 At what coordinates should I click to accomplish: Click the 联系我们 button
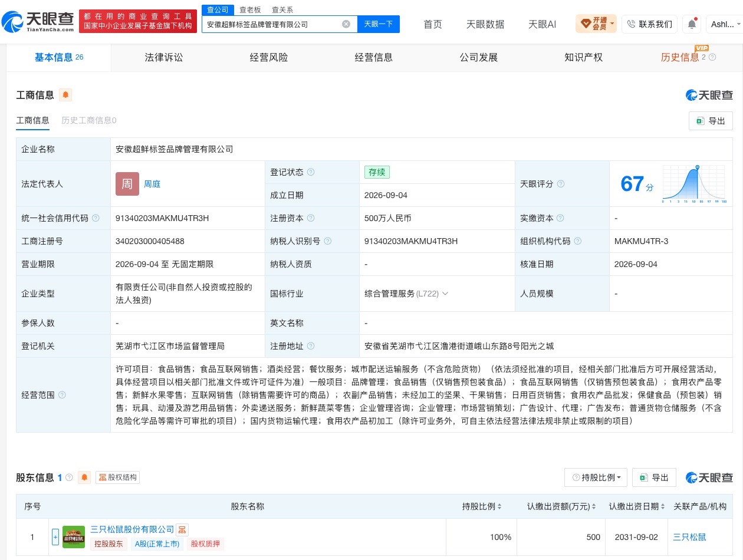649,24
